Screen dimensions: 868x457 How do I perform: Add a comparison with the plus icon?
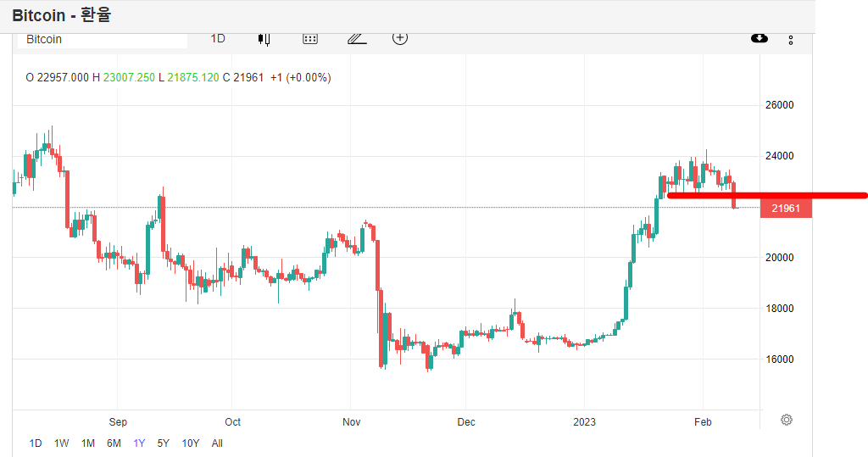tap(400, 37)
